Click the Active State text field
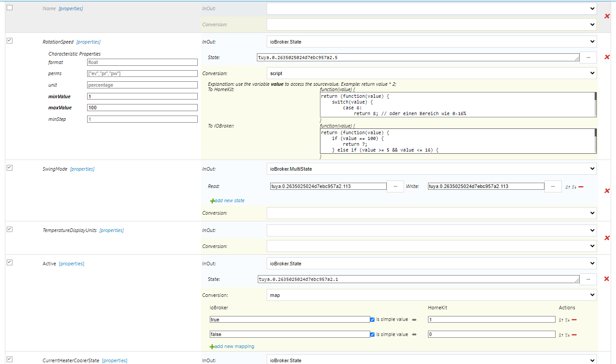616x364 pixels. 418,279
